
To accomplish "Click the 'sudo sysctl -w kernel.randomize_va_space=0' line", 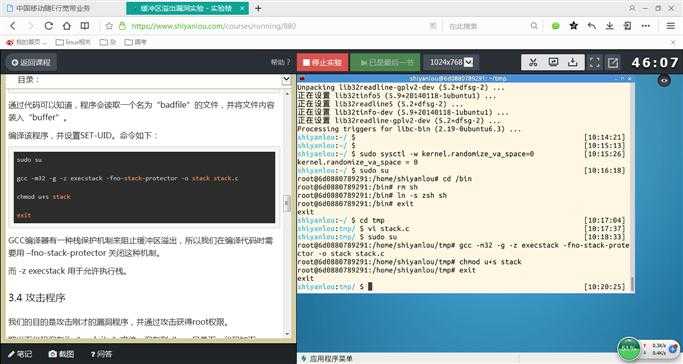I will point(447,154).
